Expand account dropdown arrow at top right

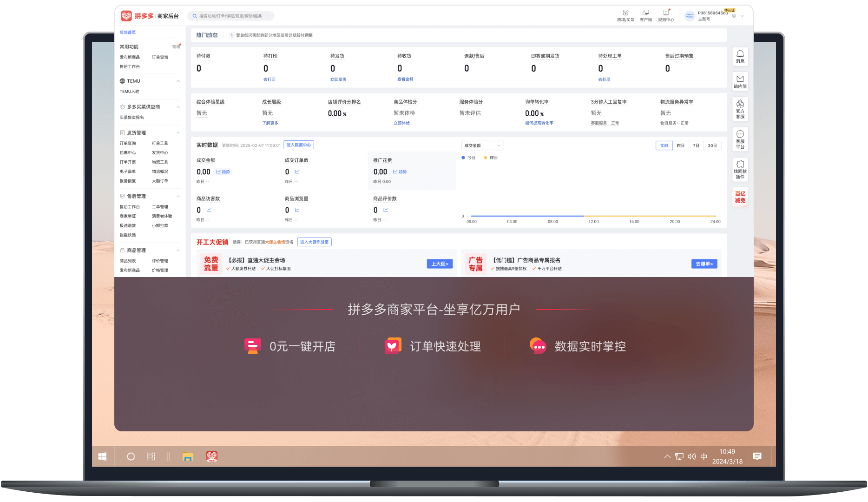pos(742,16)
